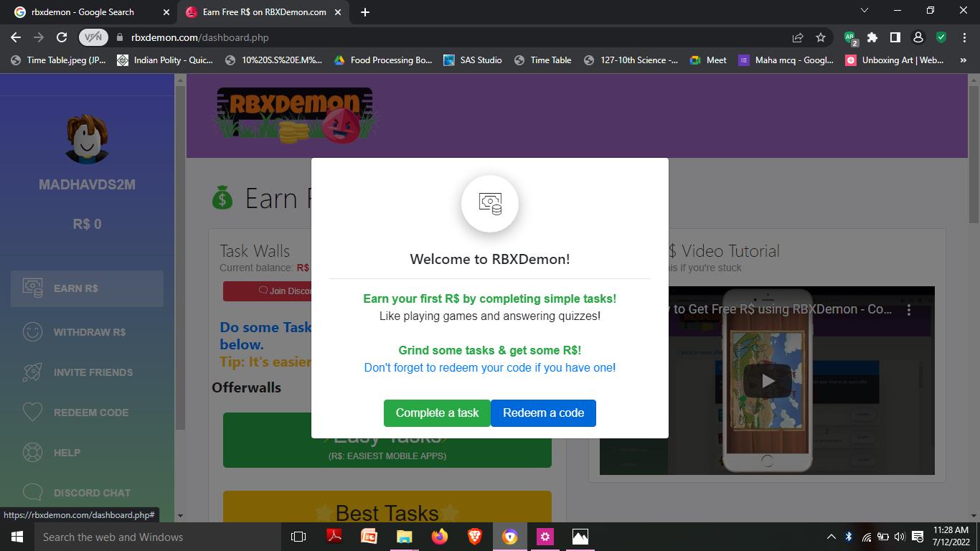The width and height of the screenshot is (980, 551).
Task: Open the Windows Start menu
Action: pyautogui.click(x=17, y=537)
